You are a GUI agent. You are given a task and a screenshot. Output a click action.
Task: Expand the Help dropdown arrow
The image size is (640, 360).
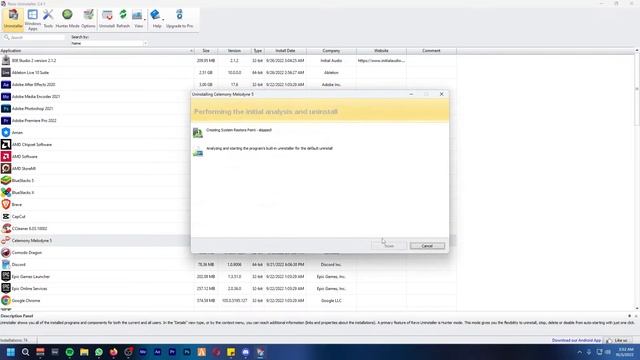pos(163,20)
